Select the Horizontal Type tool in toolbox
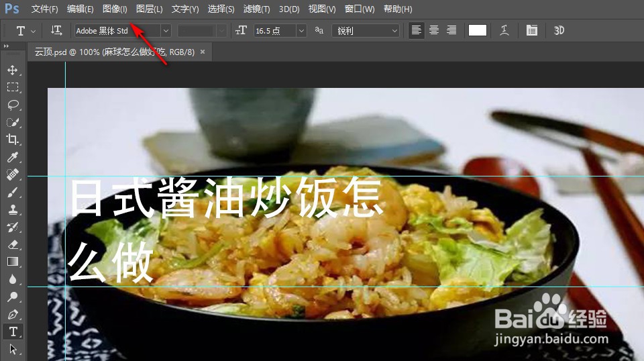 [13, 331]
